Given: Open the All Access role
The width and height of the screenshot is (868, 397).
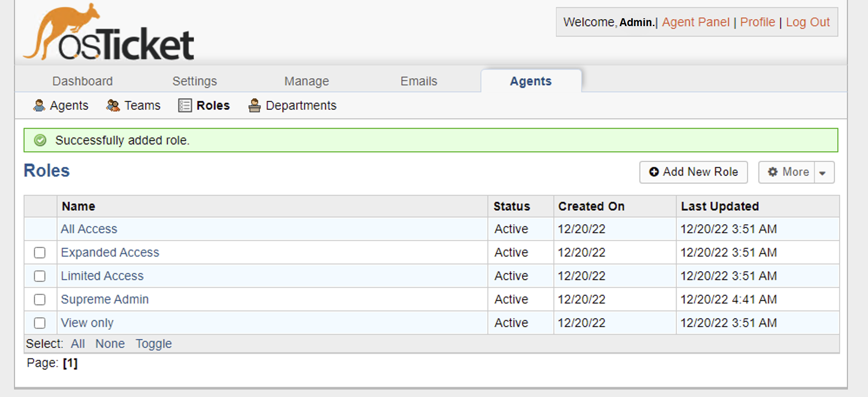Looking at the screenshot, I should point(89,229).
